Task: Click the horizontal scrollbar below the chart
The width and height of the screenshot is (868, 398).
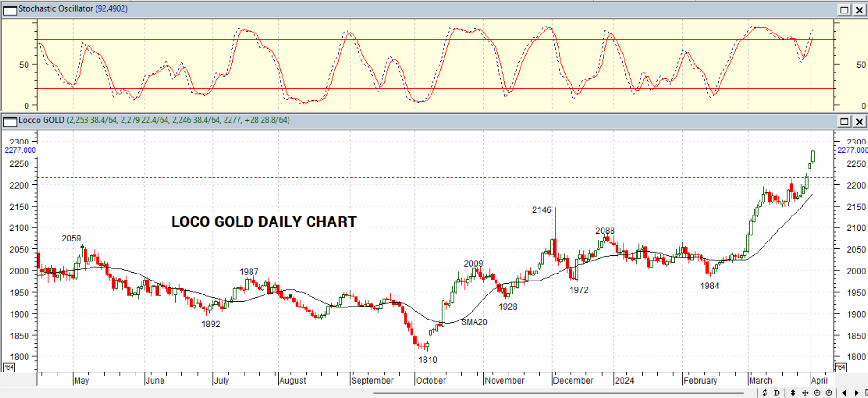Action: [x=559, y=393]
